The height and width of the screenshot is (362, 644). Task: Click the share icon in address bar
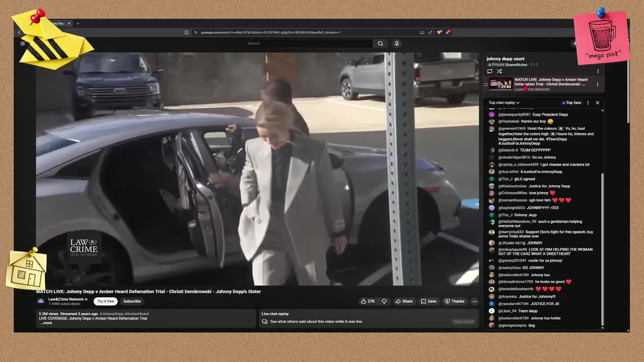(430, 32)
